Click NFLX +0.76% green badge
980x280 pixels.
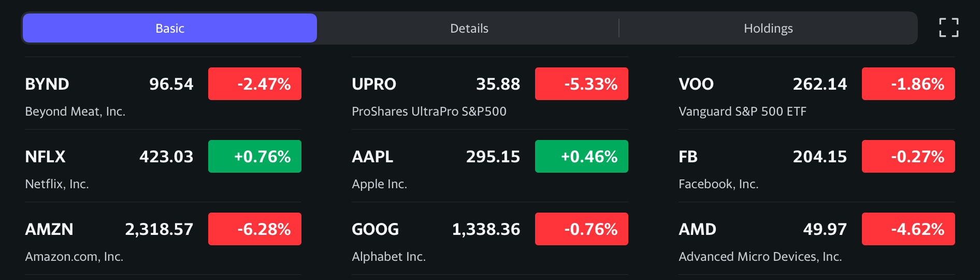tap(255, 156)
